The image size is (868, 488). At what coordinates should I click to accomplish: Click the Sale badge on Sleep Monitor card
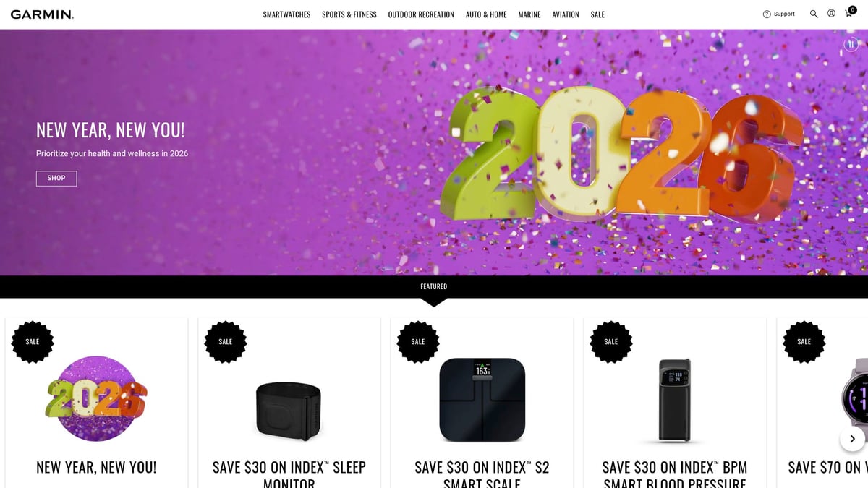pyautogui.click(x=226, y=341)
